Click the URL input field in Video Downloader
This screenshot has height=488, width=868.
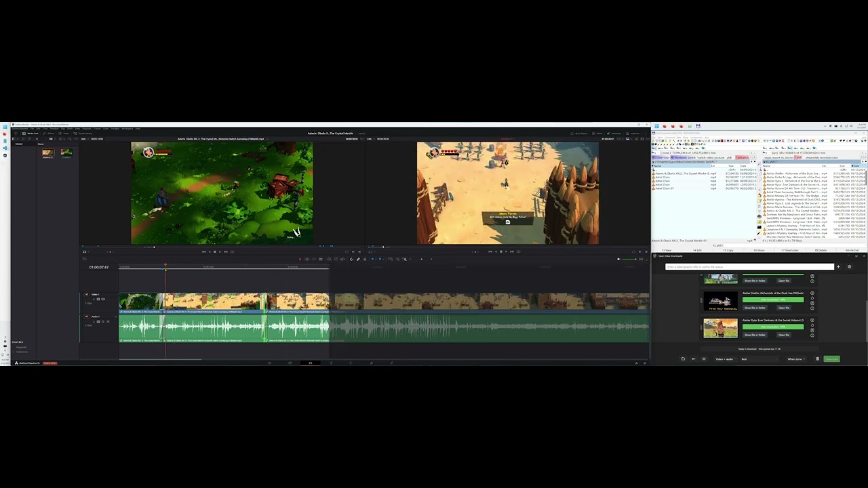[x=750, y=266]
